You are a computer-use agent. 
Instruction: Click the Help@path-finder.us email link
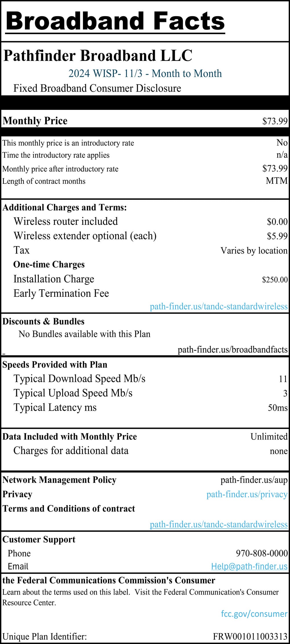[x=249, y=566]
